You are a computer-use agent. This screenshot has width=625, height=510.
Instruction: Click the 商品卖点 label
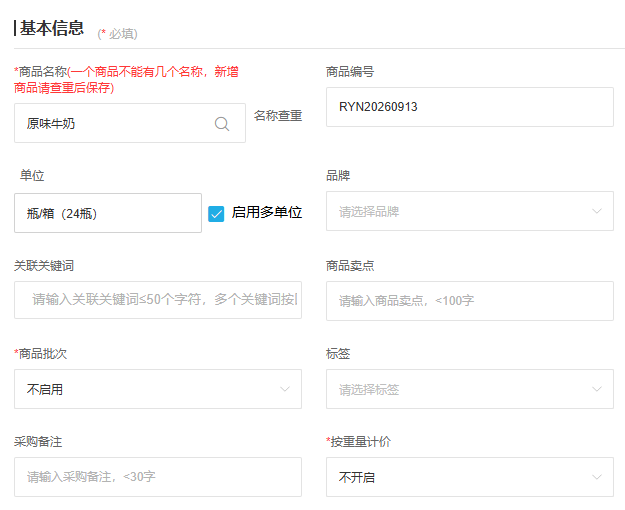coord(350,266)
